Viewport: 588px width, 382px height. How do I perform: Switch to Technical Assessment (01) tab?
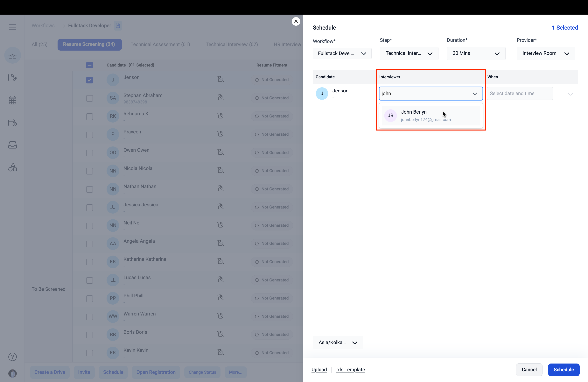160,45
